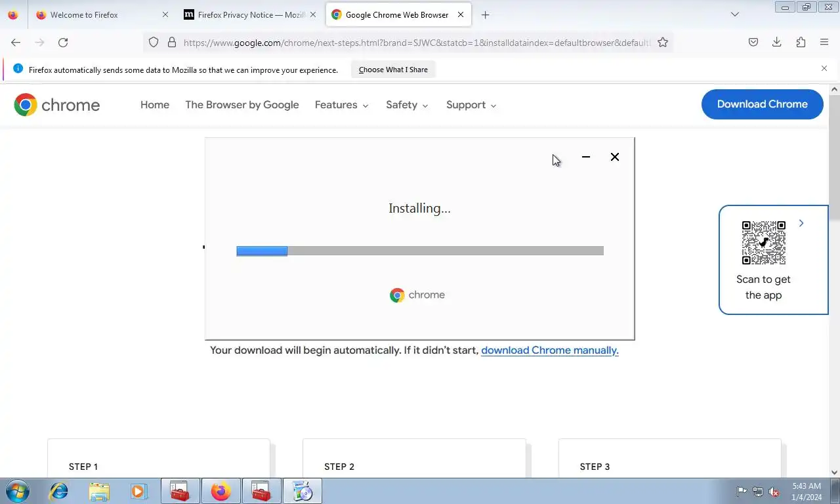Click the STEP 3 card
Viewport: 840px width, 504px height.
pyautogui.click(x=670, y=458)
